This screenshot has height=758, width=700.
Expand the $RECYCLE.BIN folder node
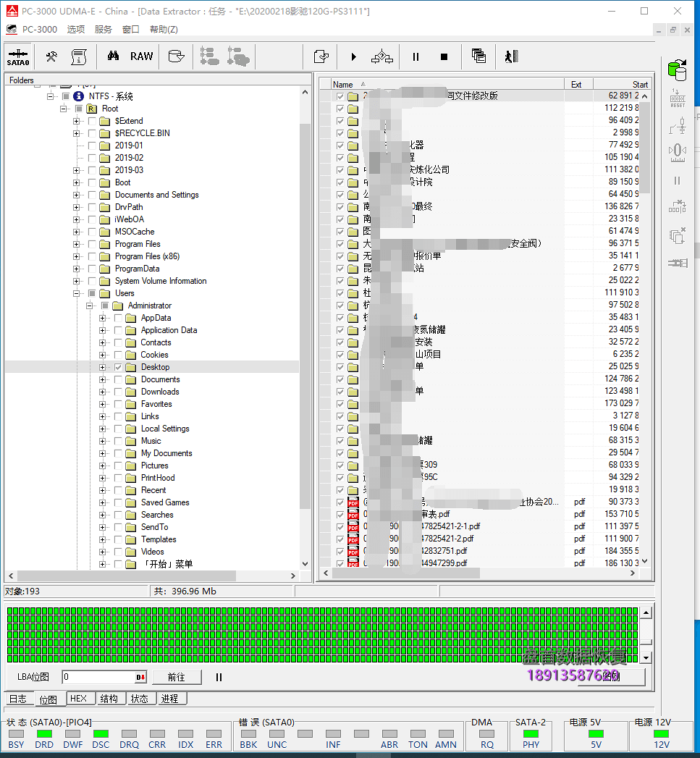click(77, 133)
